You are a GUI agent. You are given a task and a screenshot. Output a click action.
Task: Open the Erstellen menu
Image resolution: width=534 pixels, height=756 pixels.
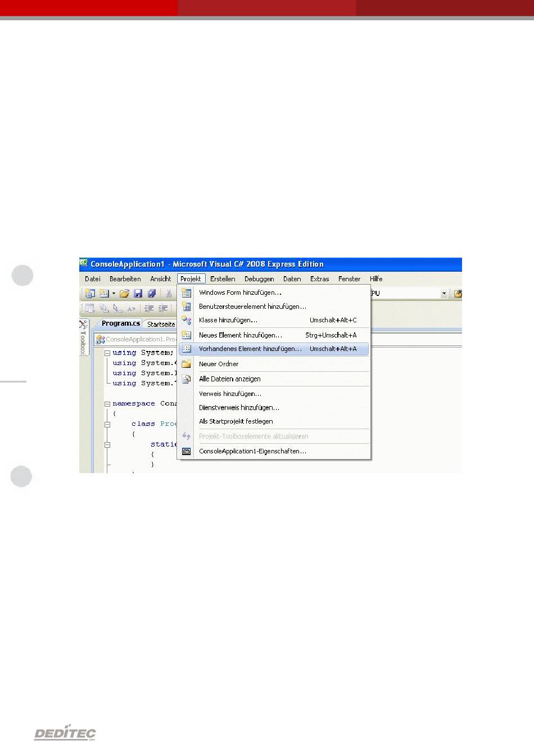pos(223,278)
